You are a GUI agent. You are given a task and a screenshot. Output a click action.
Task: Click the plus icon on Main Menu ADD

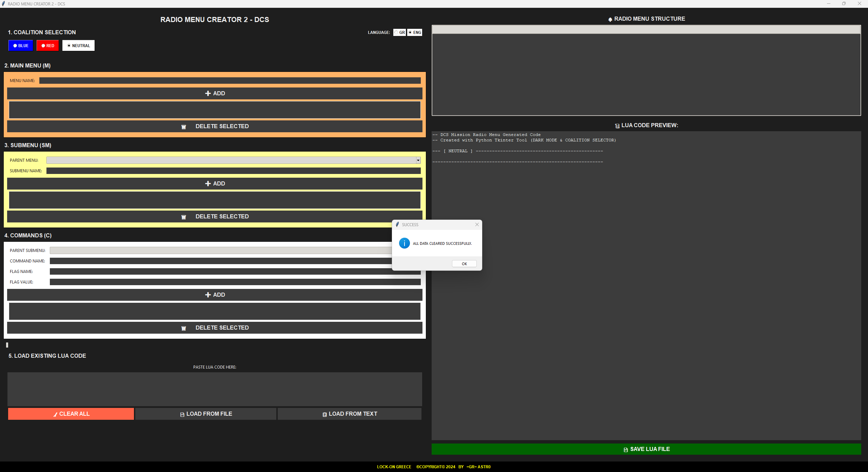208,93
